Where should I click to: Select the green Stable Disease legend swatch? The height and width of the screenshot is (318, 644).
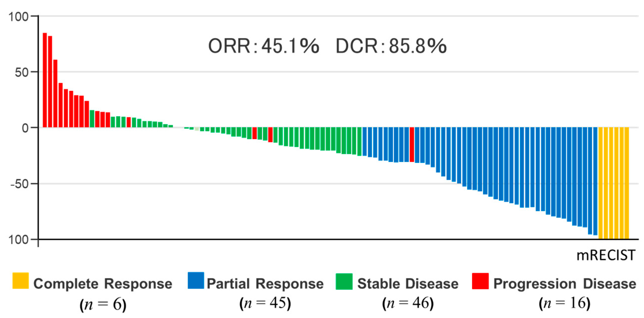tap(344, 281)
